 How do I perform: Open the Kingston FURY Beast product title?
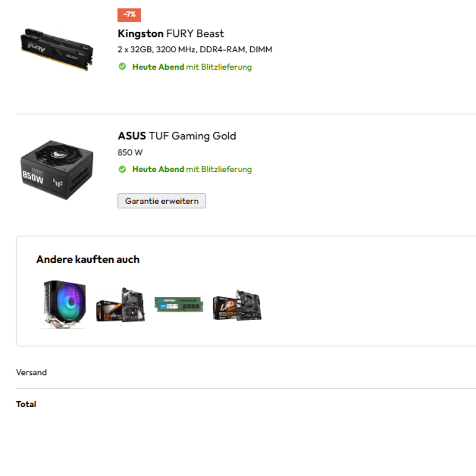pos(170,33)
